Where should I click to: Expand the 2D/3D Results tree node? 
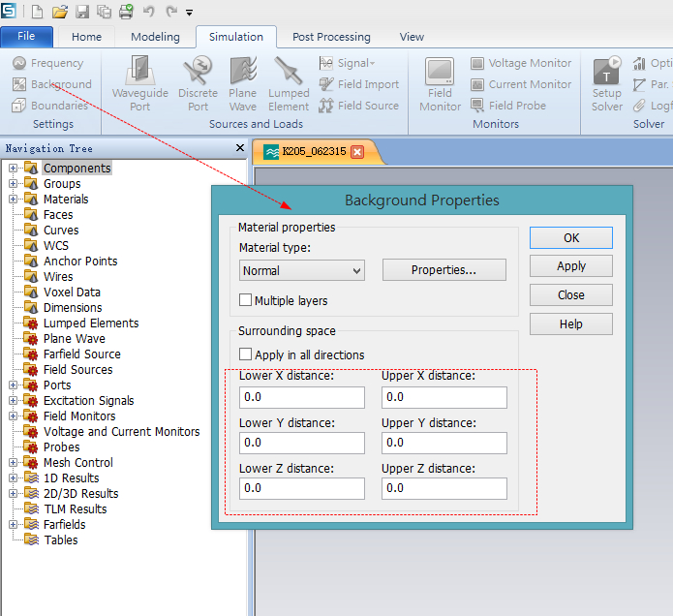(x=13, y=493)
